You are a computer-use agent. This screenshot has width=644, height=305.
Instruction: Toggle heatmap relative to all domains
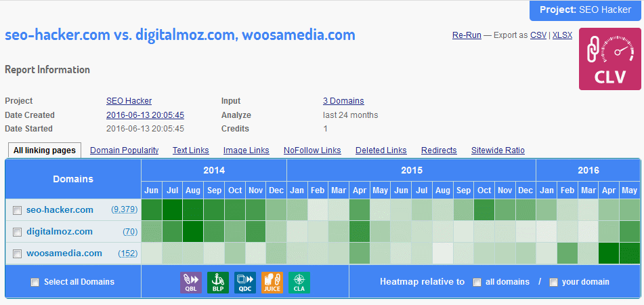[x=477, y=282]
